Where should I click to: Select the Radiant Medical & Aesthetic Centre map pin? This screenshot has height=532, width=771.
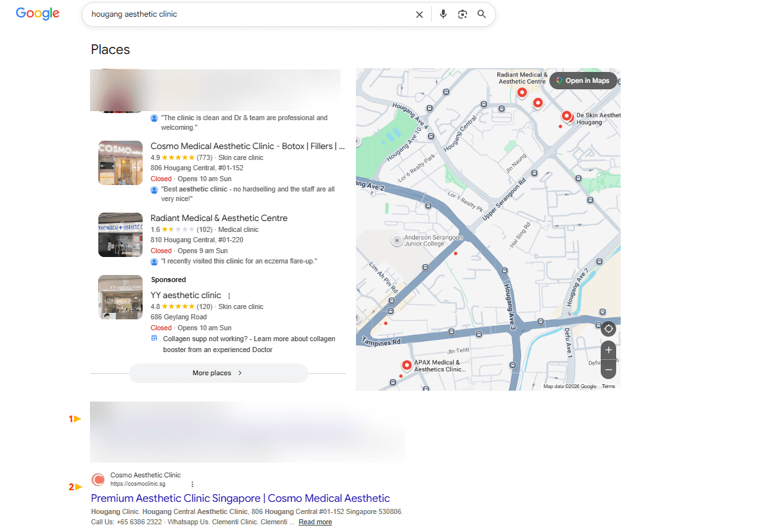click(522, 94)
